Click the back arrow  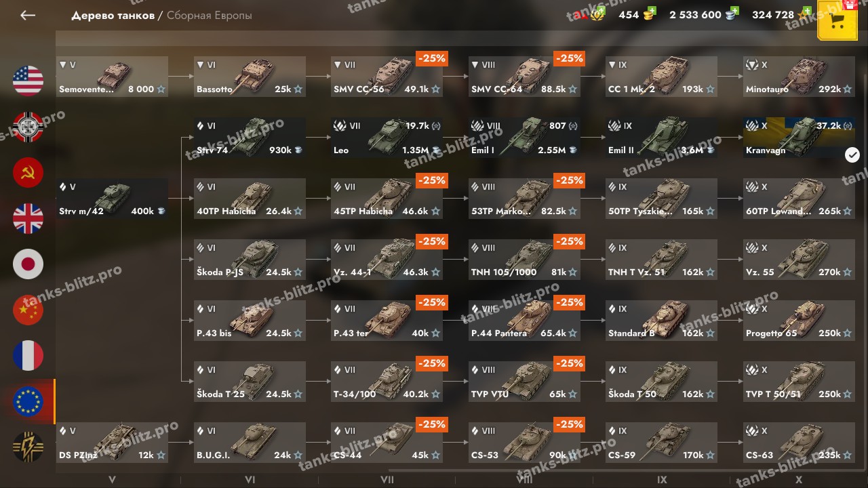tap(27, 15)
